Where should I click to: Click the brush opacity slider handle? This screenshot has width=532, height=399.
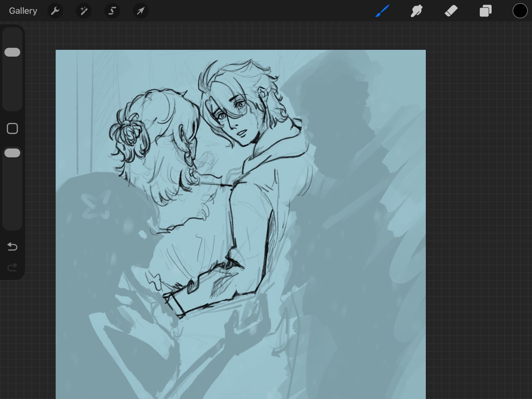[x=12, y=153]
